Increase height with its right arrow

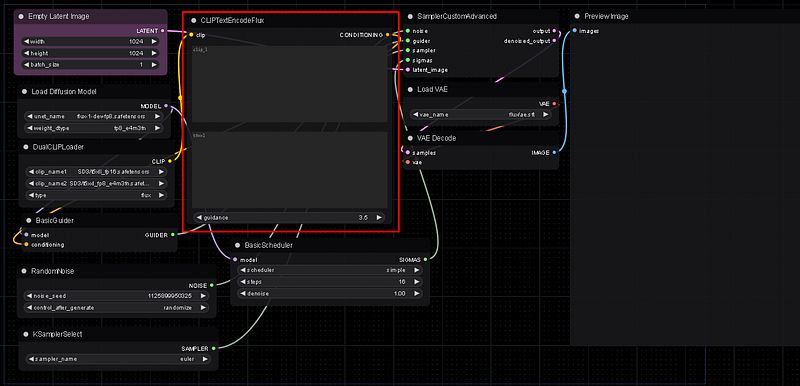click(x=153, y=53)
